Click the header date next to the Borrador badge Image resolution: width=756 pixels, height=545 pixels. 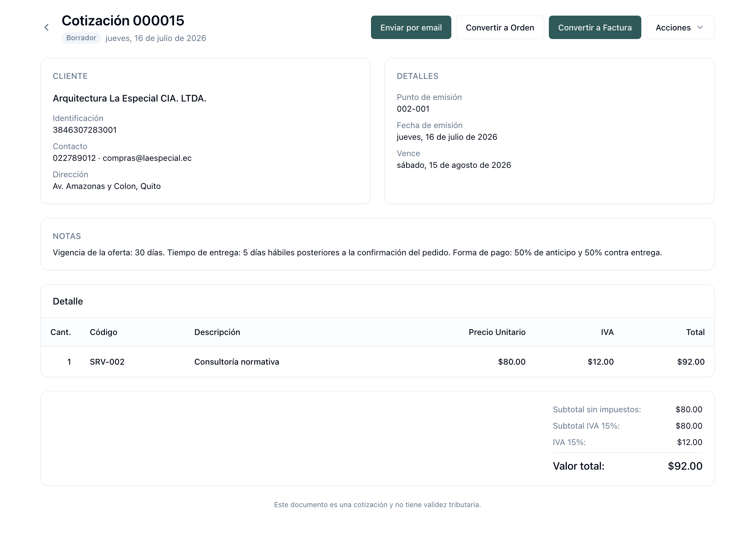(156, 38)
